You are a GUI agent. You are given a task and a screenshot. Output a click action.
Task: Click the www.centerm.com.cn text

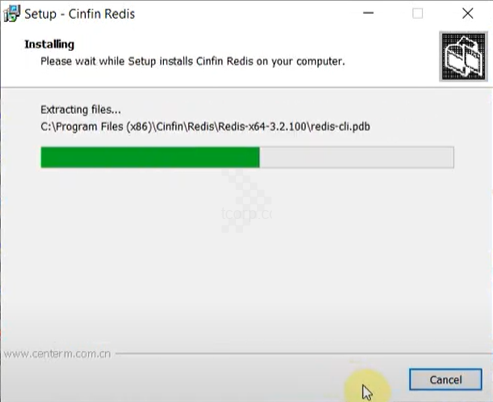click(x=57, y=354)
